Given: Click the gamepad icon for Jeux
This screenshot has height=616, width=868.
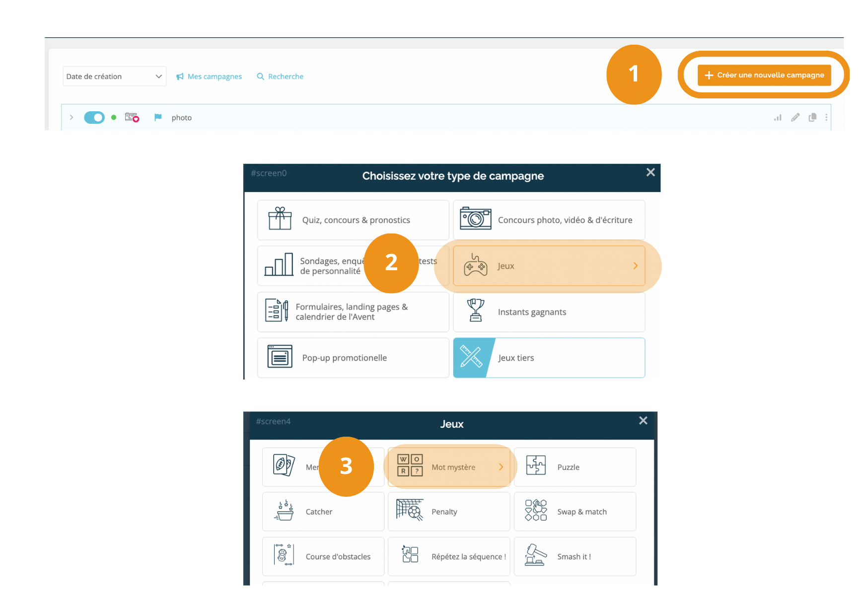Looking at the screenshot, I should click(x=475, y=265).
